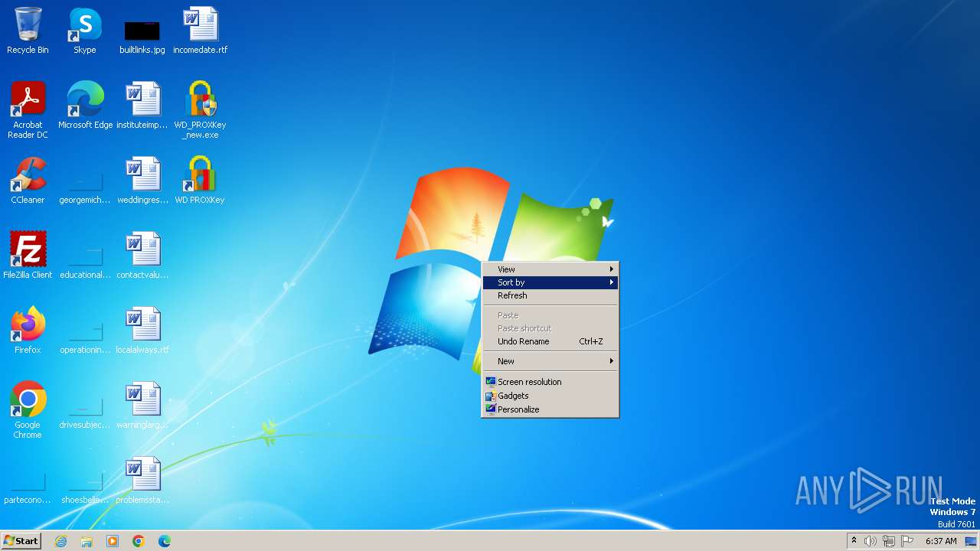
Task: Launch Windows Media Player from taskbar
Action: [x=113, y=541]
